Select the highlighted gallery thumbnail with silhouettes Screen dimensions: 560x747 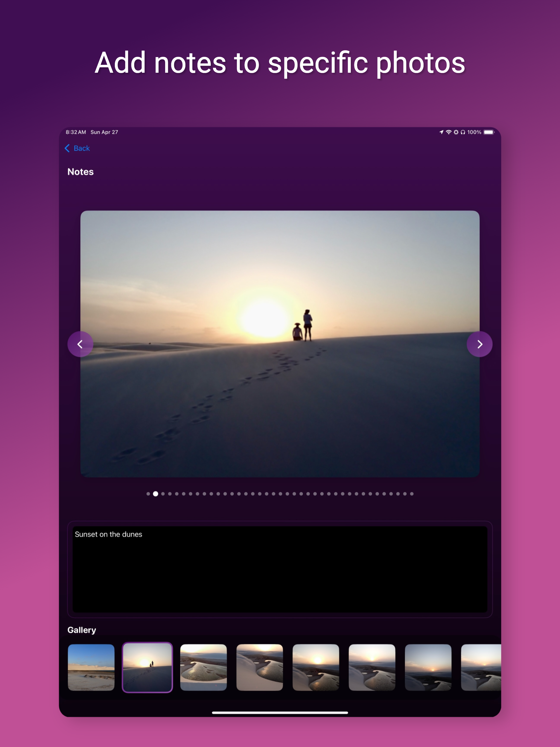[x=147, y=667]
